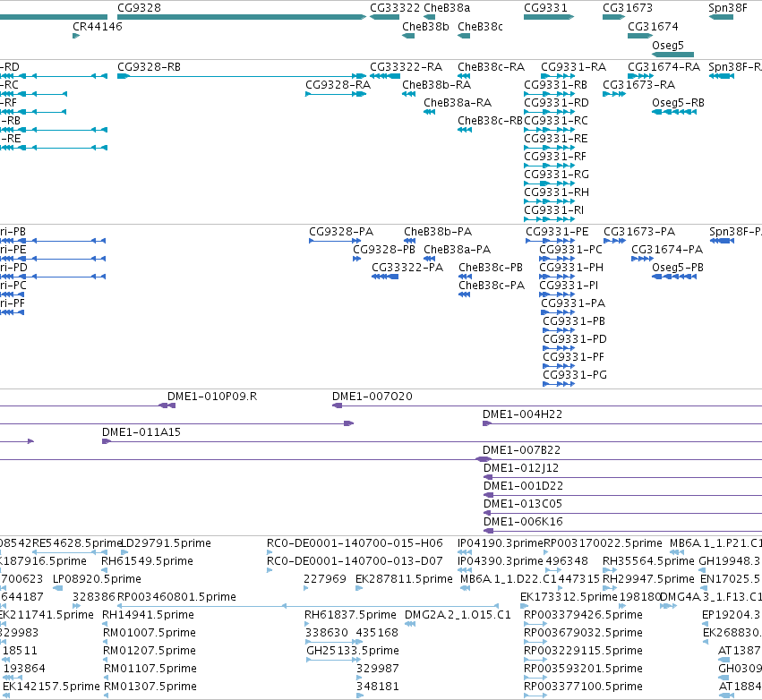
Task: Select transcript CG9331-RD
Action: click(549, 112)
